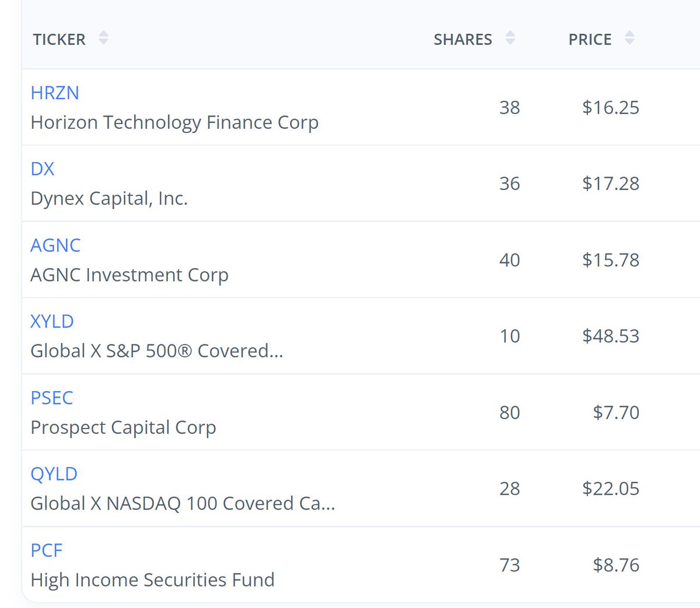Screen dimensions: 700x608
Task: Click the sort arrows beside TICKER
Action: (x=103, y=38)
